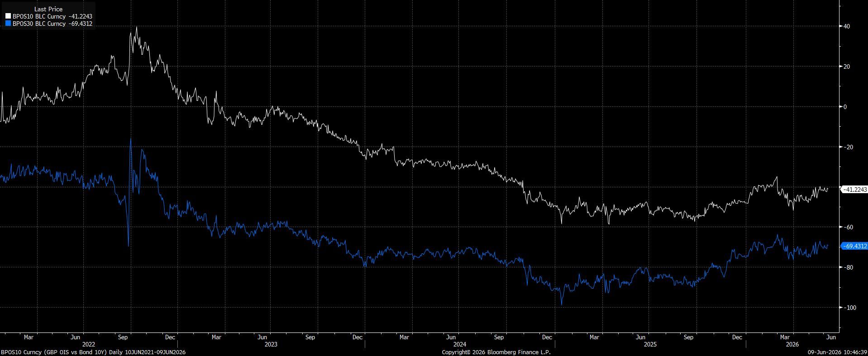Click the final Jun 2026 month label
Viewport: 868px width, 356px height.
[831, 337]
